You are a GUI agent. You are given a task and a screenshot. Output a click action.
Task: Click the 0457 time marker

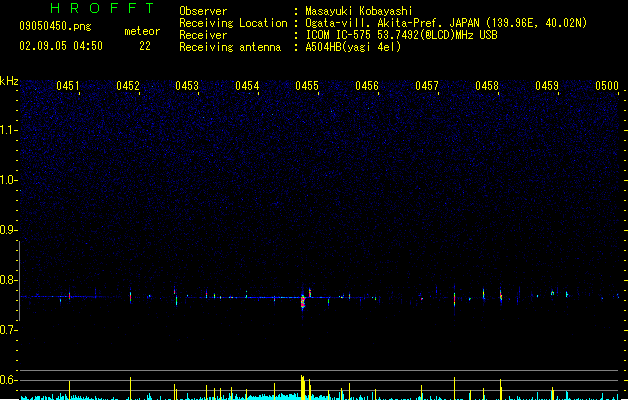click(x=427, y=86)
